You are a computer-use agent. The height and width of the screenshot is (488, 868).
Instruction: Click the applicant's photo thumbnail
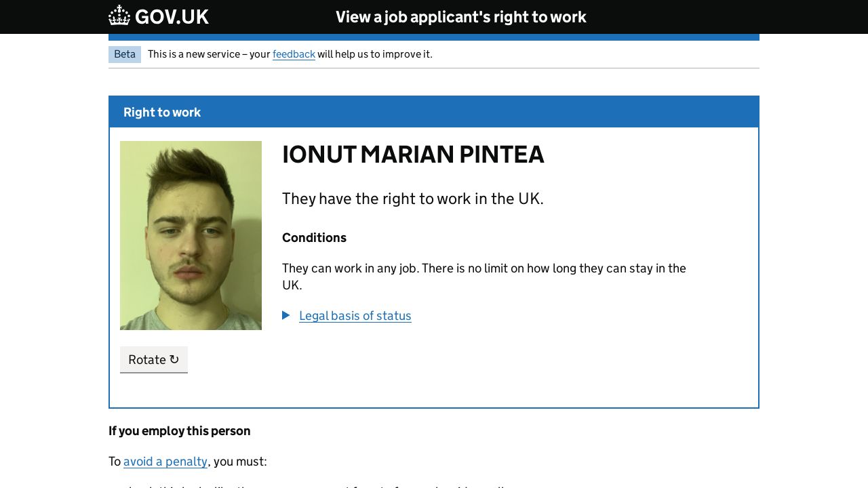[191, 235]
